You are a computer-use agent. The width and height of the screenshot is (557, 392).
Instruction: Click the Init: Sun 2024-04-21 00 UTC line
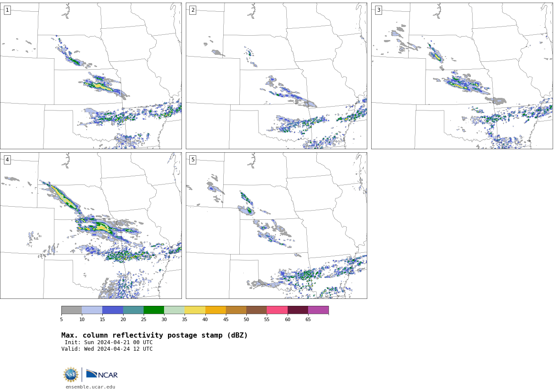(x=109, y=342)
